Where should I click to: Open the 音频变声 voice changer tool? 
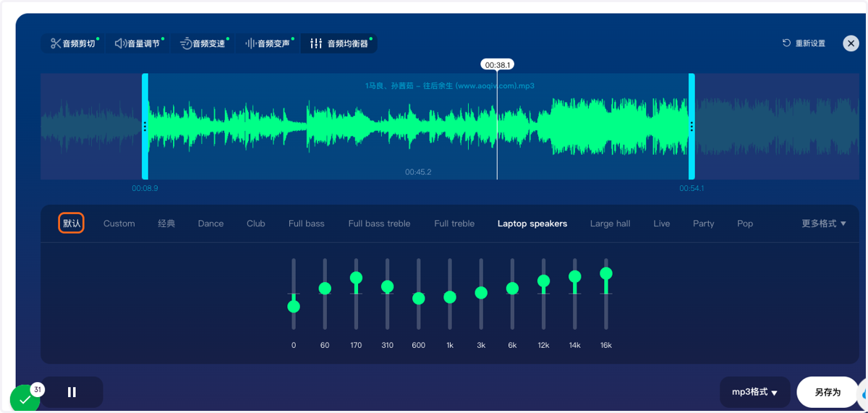click(268, 43)
